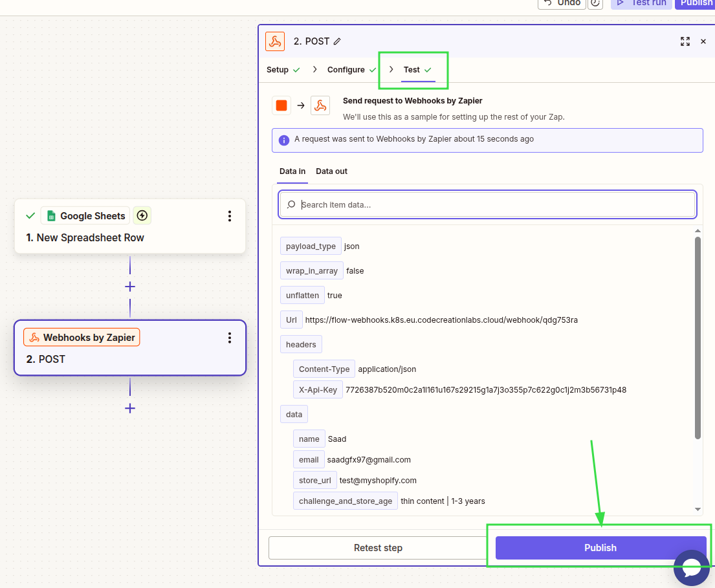
Task: Close the POST step panel
Action: [x=703, y=41]
